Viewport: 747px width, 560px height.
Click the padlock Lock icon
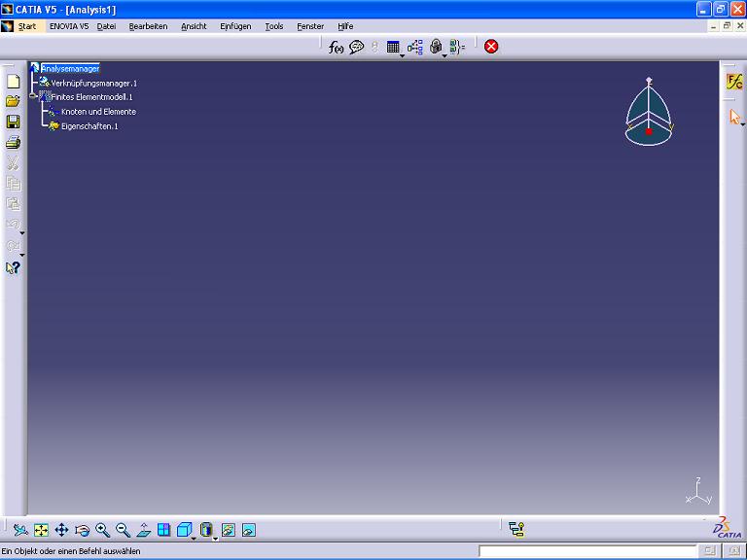pos(436,47)
